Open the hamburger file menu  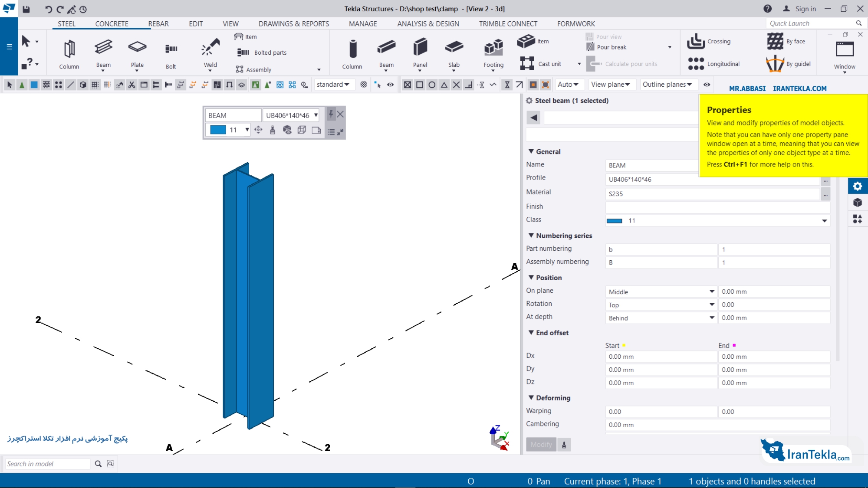pos(9,46)
